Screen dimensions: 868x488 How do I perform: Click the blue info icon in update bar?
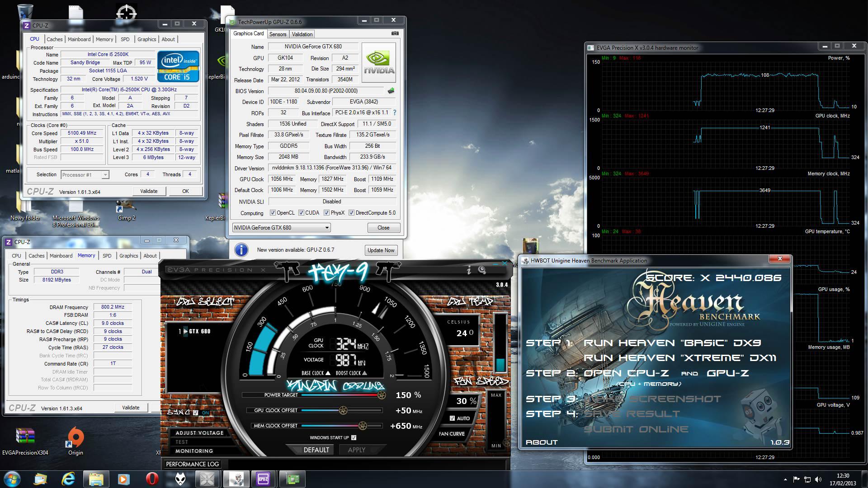point(241,250)
